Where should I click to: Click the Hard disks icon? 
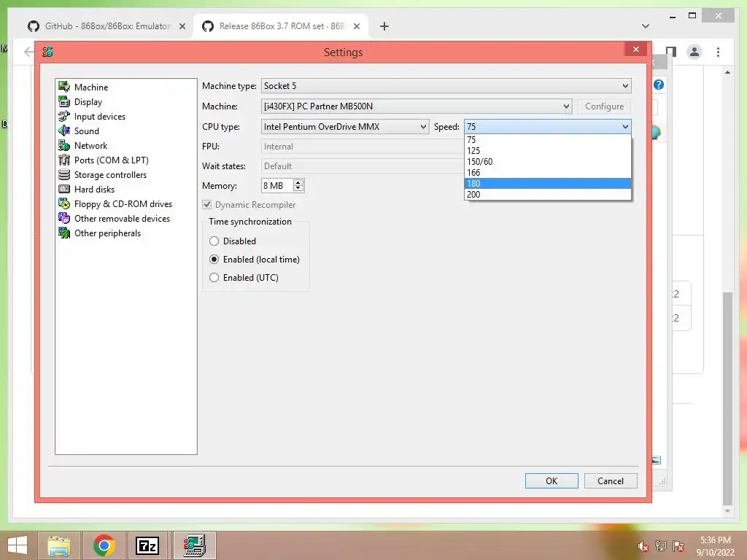click(x=64, y=189)
